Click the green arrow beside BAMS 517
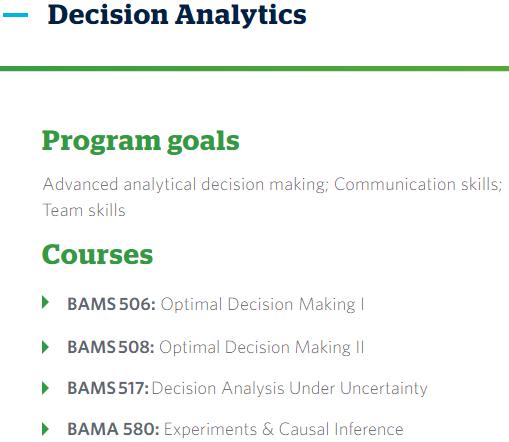This screenshot has width=509, height=442. (46, 388)
